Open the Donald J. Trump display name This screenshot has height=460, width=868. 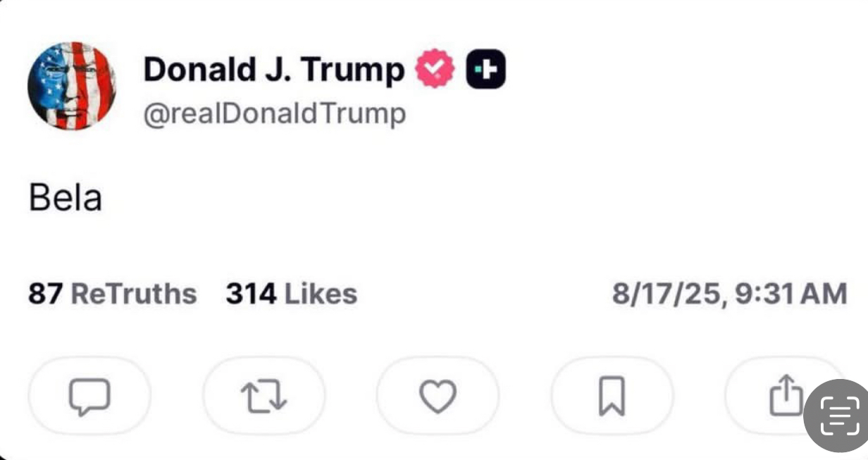[274, 70]
